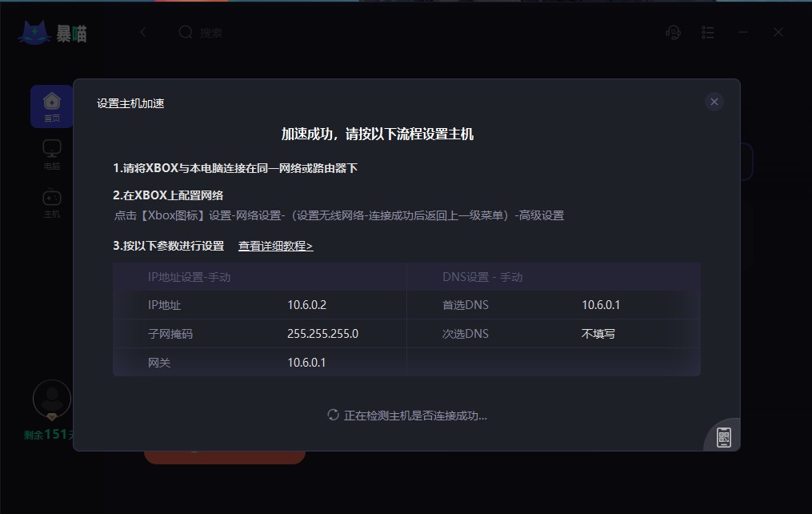The width and height of the screenshot is (812, 514).
Task: Open the mobile QR code icon
Action: click(x=723, y=437)
